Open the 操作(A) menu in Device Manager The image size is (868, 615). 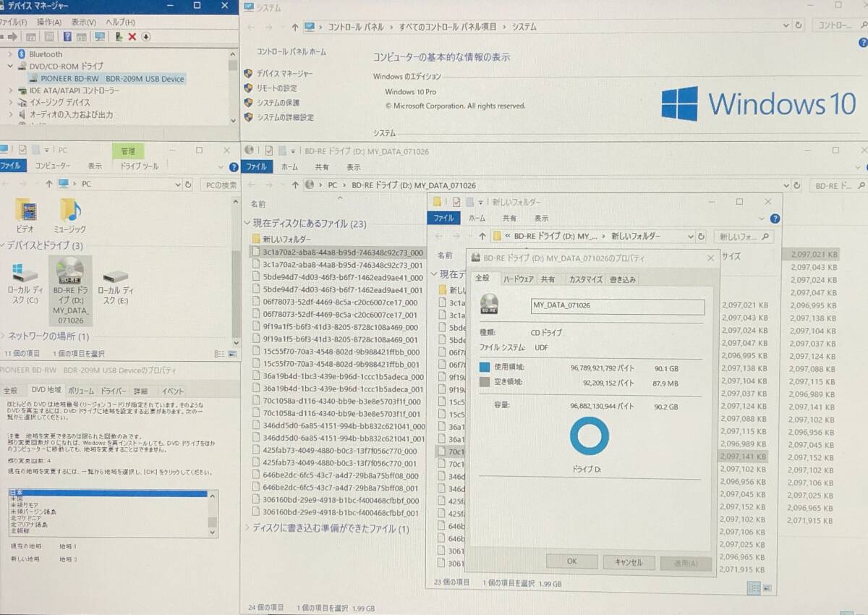point(49,22)
